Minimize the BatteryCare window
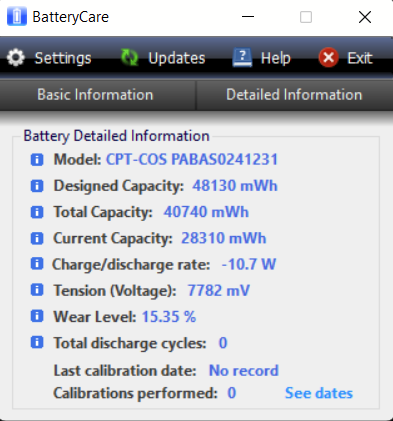Screen dimensions: 393x421 pos(248,17)
